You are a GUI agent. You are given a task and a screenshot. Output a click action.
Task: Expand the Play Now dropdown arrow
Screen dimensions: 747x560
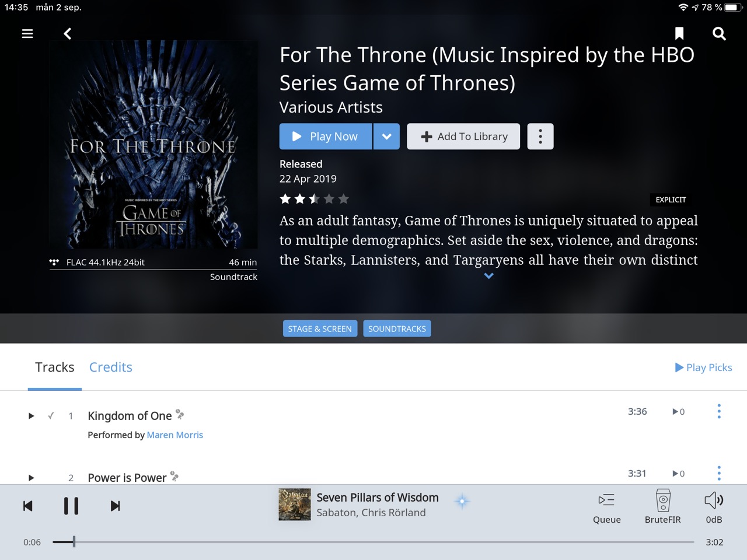click(386, 136)
